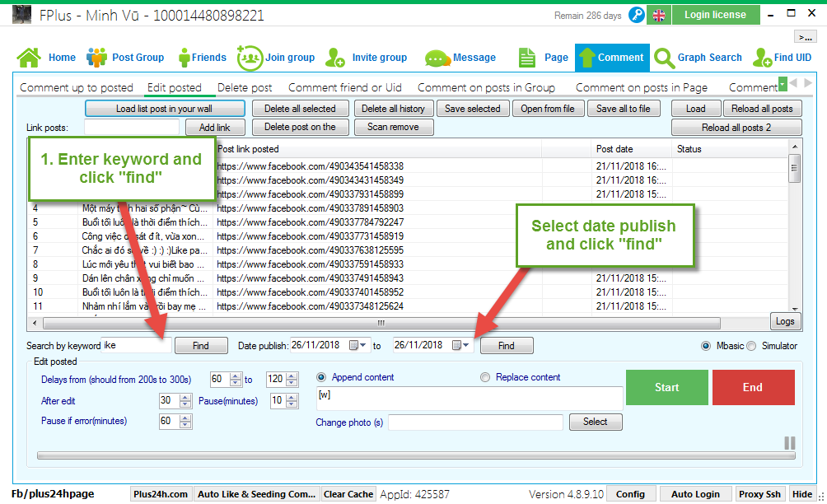
Task: Open the Logs button
Action: 785,321
